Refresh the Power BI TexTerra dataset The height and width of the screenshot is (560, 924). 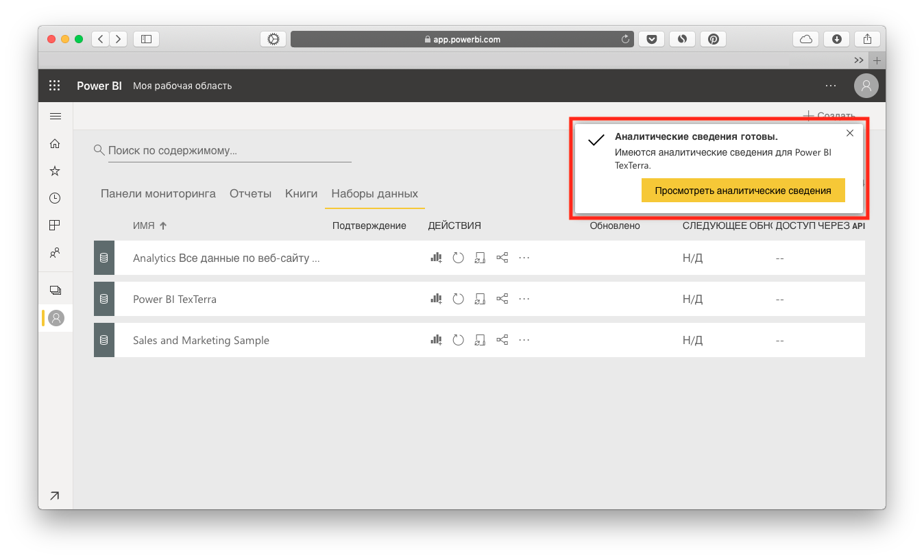[459, 299]
